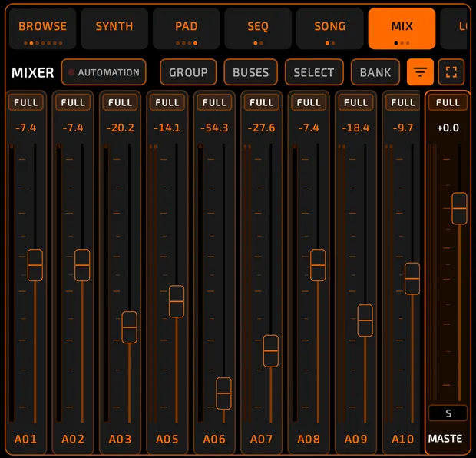This screenshot has height=458, width=476.
Task: Open the SONG tab
Action: point(330,28)
